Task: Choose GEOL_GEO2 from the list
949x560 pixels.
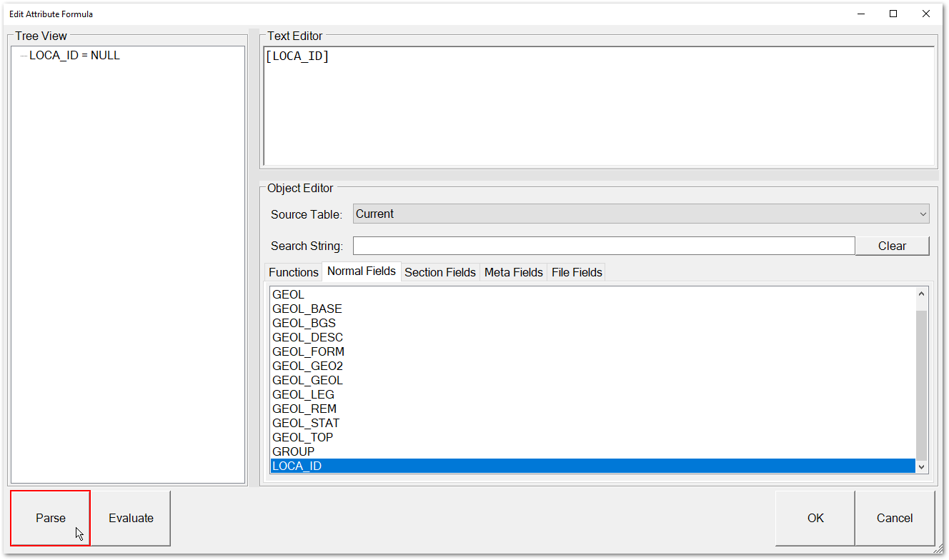Action: click(592, 366)
